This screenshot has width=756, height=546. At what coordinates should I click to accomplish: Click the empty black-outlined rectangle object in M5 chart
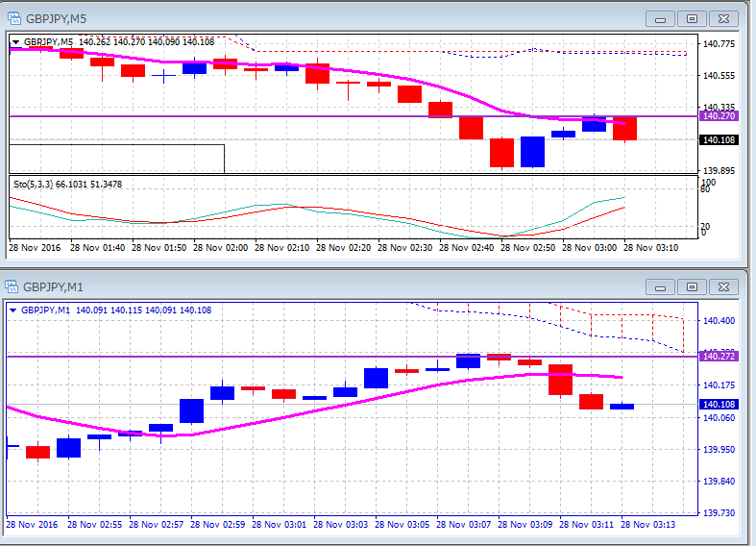(116, 159)
